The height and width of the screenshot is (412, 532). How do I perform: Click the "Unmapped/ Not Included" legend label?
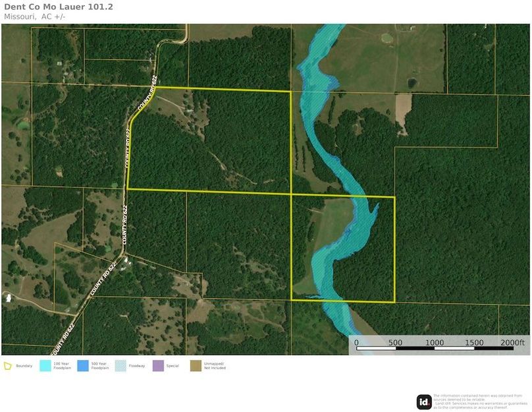click(215, 366)
